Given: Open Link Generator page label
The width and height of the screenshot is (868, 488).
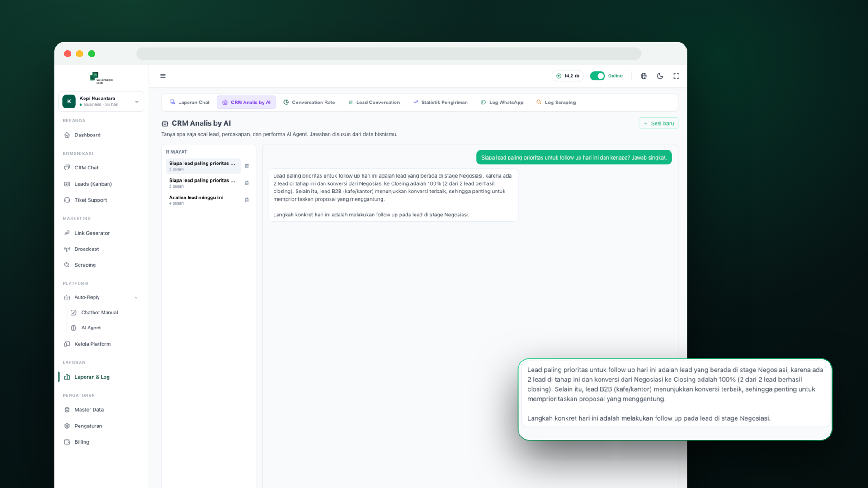Looking at the screenshot, I should click(x=92, y=233).
